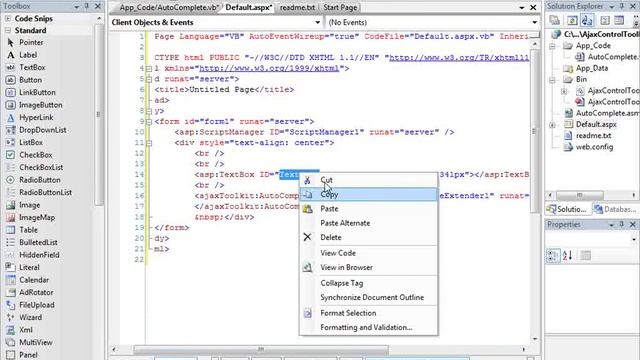The width and height of the screenshot is (640, 360).
Task: Open Formatting and Validation dialog entry
Action: 369,327
